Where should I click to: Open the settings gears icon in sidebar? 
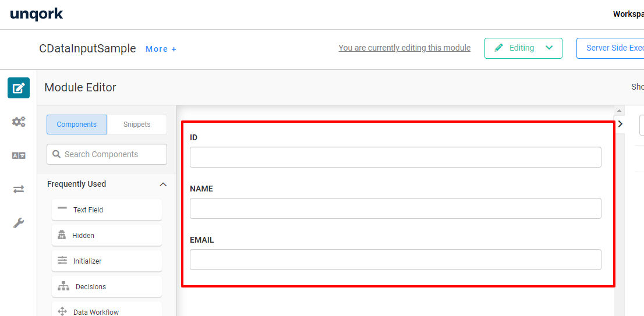point(19,122)
